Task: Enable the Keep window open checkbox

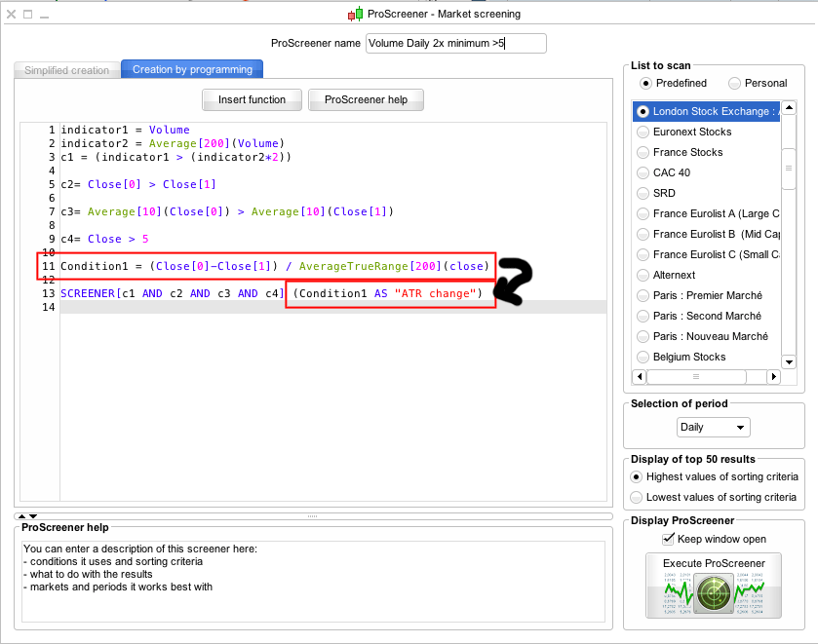Action: [668, 539]
